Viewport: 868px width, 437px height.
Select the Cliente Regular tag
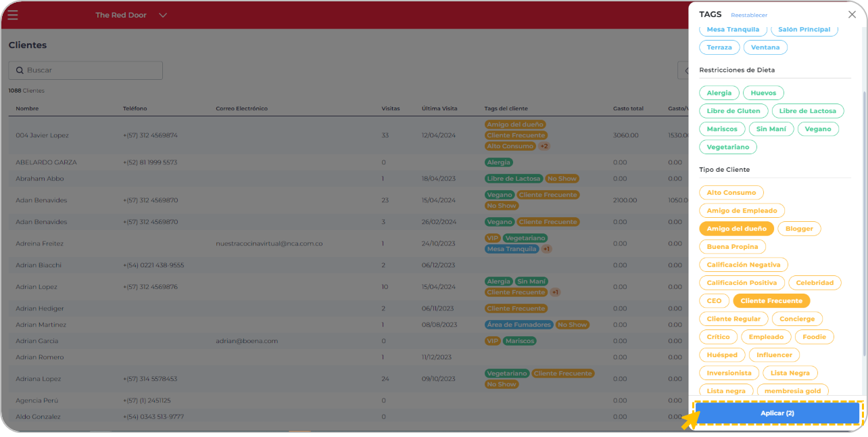click(733, 319)
